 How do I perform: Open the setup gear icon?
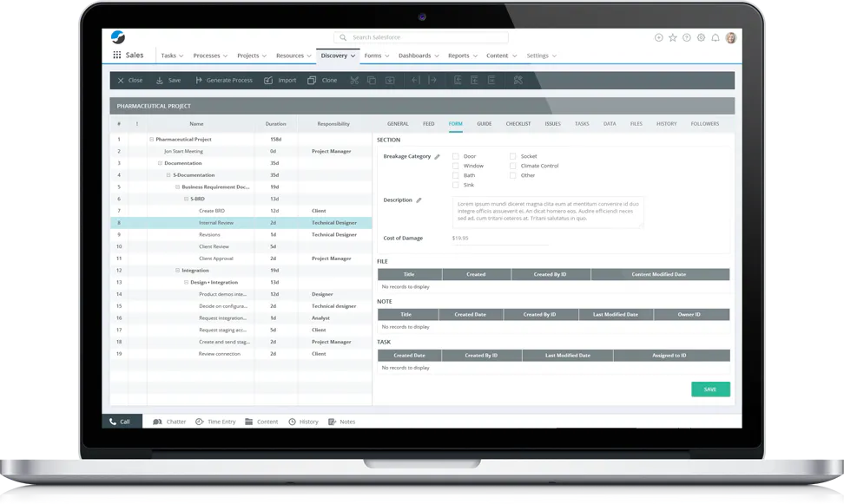pos(701,37)
